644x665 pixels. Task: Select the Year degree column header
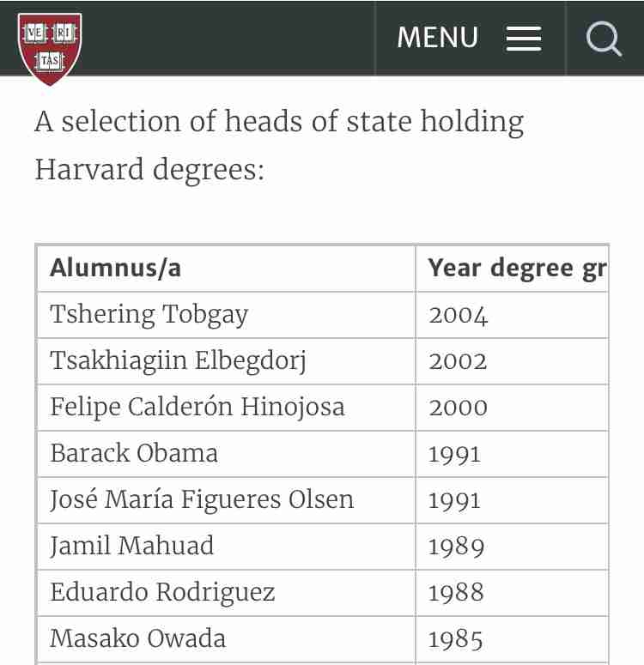[x=513, y=268]
